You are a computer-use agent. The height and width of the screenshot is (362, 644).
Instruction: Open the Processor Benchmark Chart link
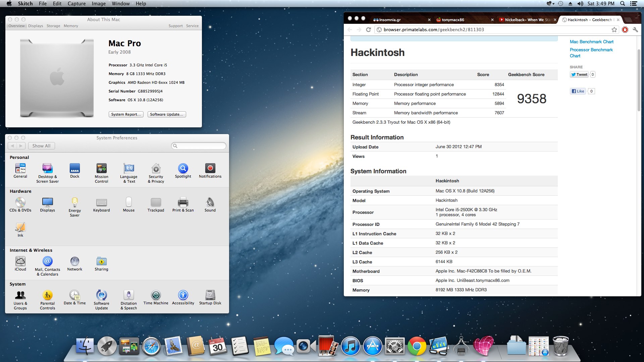pos(591,53)
